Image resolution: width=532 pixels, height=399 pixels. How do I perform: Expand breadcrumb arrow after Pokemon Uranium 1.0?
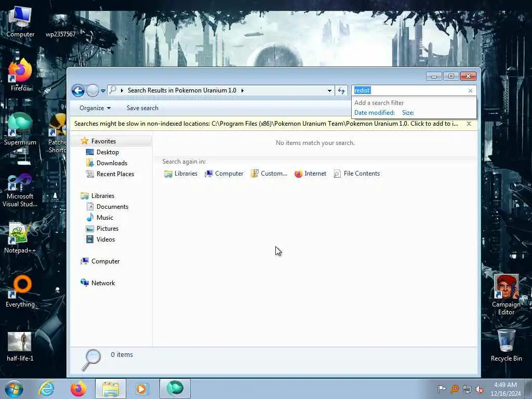click(x=242, y=90)
